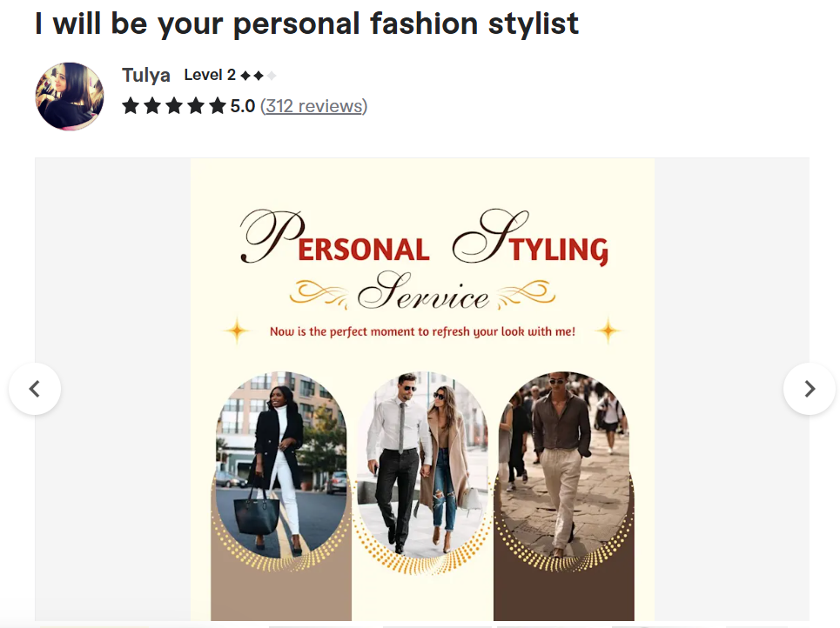840x628 pixels.
Task: Click the right gold sparkle star
Action: [x=608, y=331]
